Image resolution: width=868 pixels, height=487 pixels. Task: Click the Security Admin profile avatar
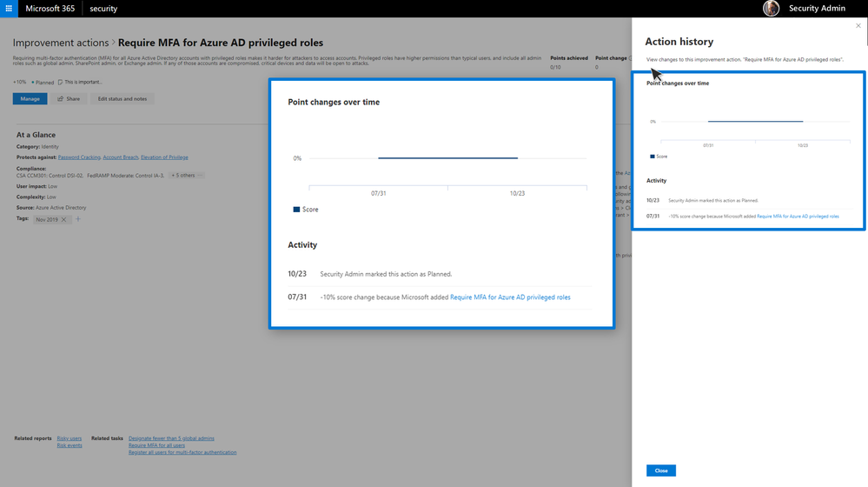[771, 9]
